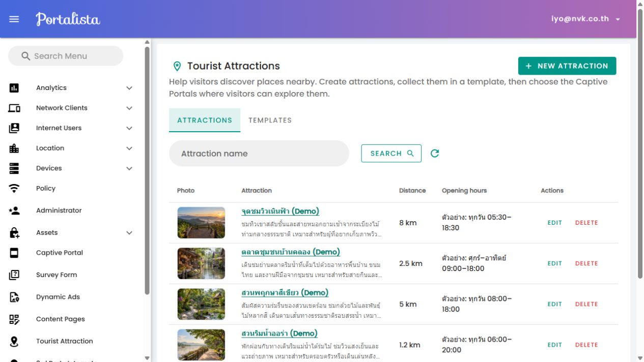Edit the จุดชมวิวเนินฟ้า attraction
The width and height of the screenshot is (644, 362).
554,223
